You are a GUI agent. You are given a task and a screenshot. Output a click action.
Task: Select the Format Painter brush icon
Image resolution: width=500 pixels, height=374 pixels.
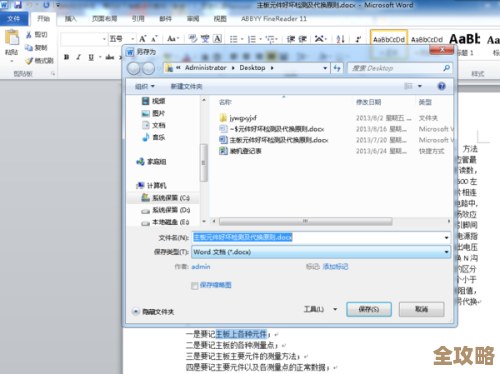[29, 61]
